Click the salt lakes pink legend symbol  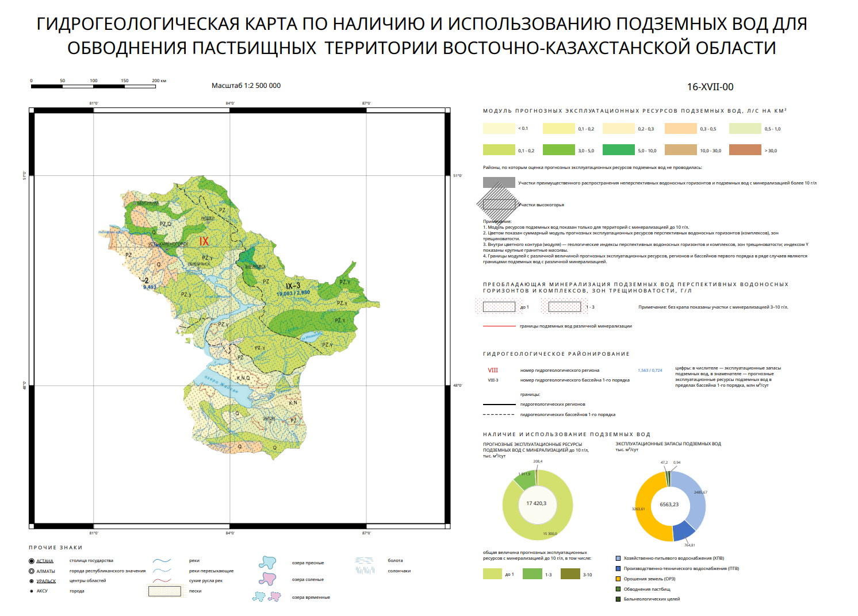(x=267, y=578)
